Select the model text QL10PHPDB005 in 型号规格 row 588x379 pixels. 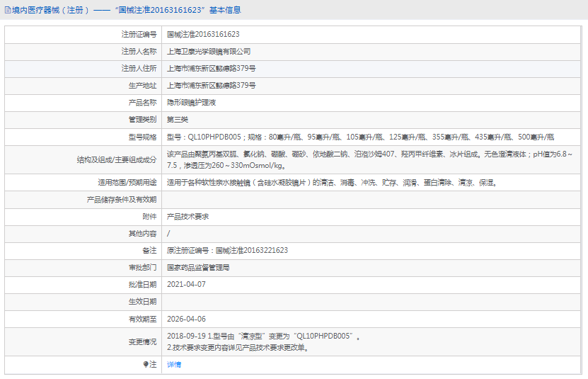pos(214,137)
